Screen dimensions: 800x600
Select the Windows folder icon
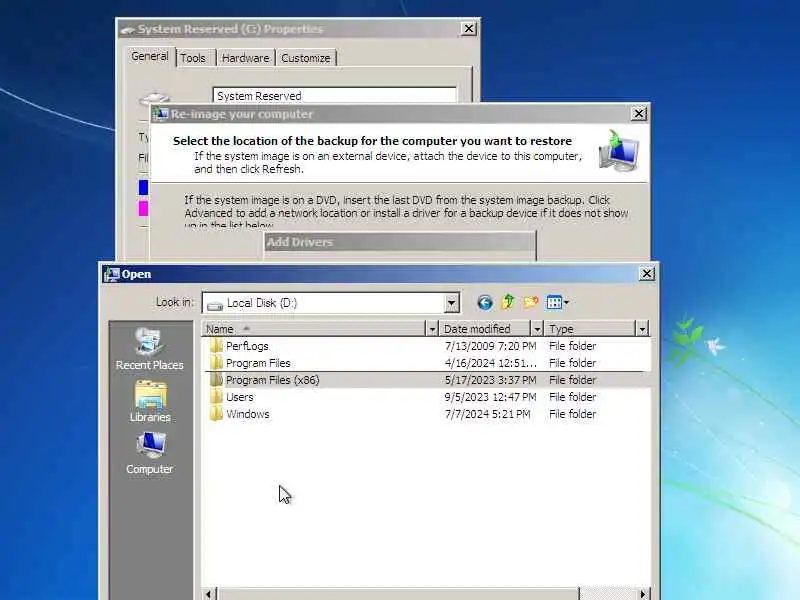[x=216, y=414]
